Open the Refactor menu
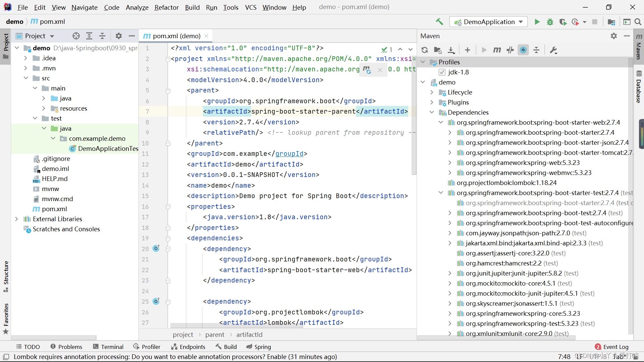This screenshot has width=644, height=362. (166, 7)
